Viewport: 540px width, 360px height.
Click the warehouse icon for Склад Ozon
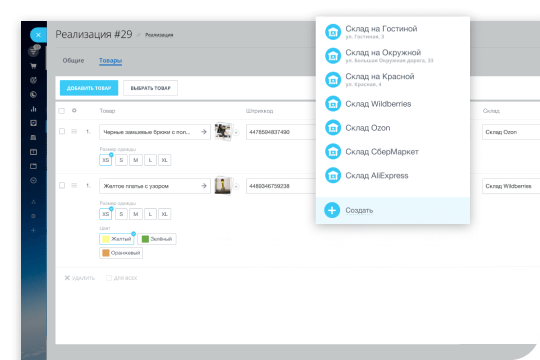[333, 128]
